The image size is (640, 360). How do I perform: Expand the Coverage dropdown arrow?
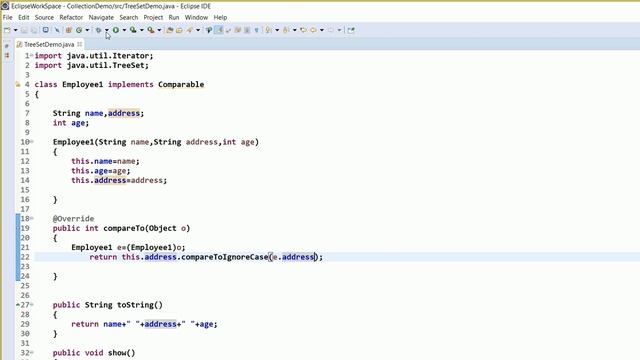(142, 30)
